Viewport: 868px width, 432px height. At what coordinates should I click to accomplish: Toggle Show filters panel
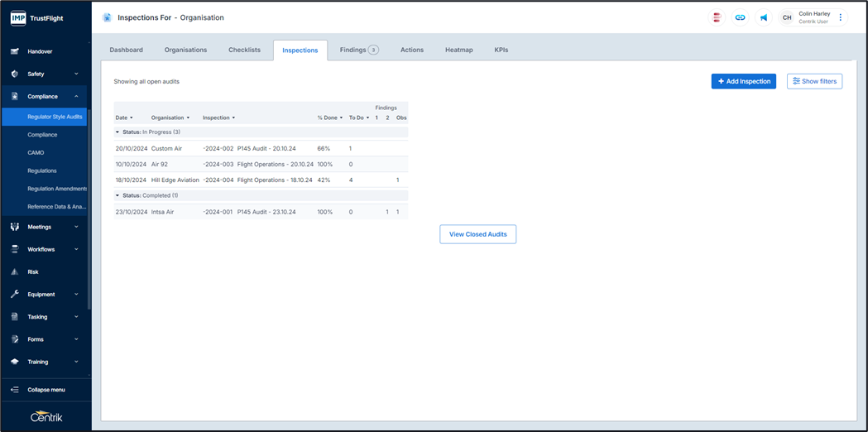pos(814,81)
